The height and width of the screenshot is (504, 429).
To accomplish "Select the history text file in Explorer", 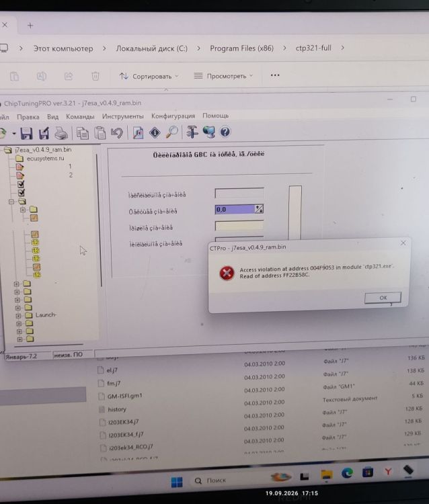I will [117, 409].
